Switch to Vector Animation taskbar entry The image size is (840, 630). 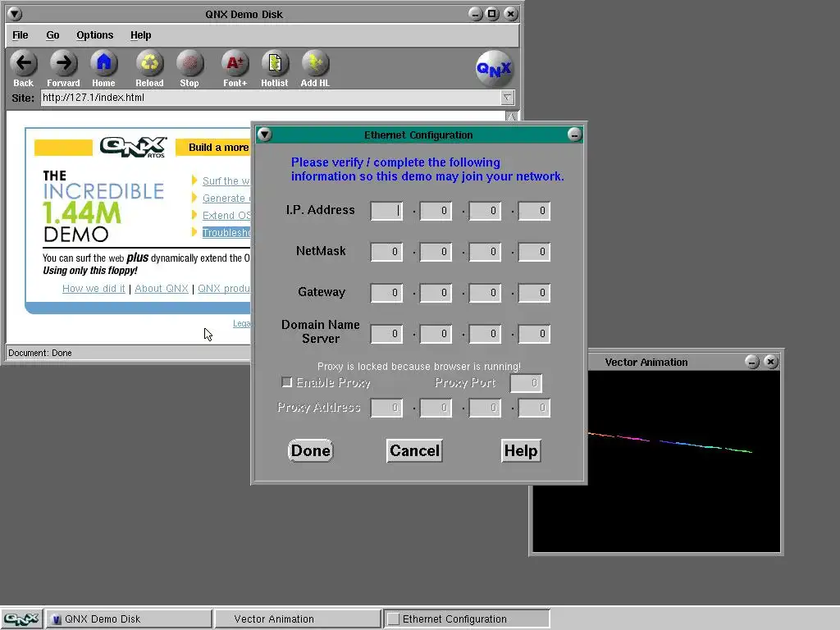(x=297, y=619)
